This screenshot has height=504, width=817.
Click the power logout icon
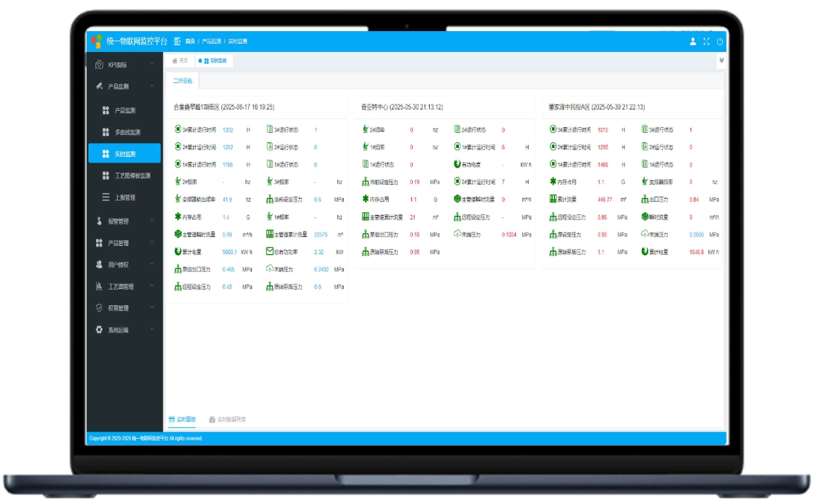click(x=719, y=41)
